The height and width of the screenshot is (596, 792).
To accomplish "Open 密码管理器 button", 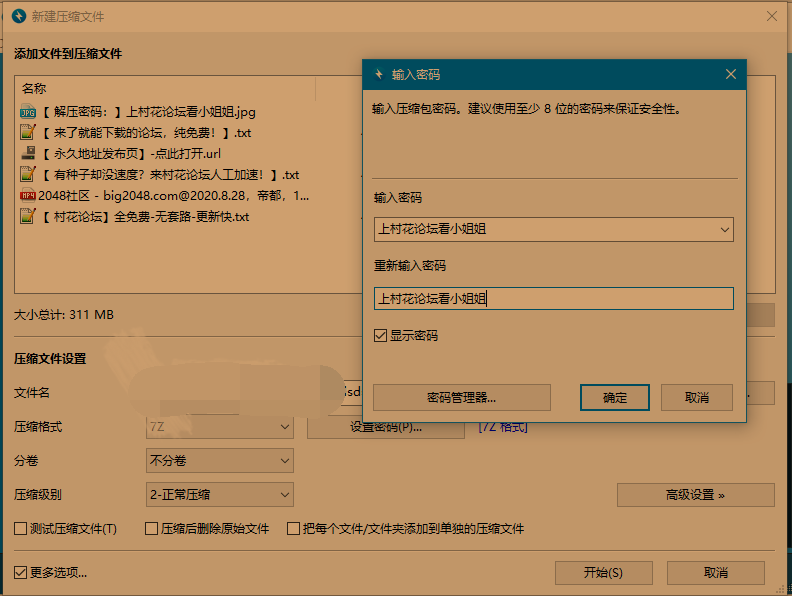I will (x=461, y=397).
